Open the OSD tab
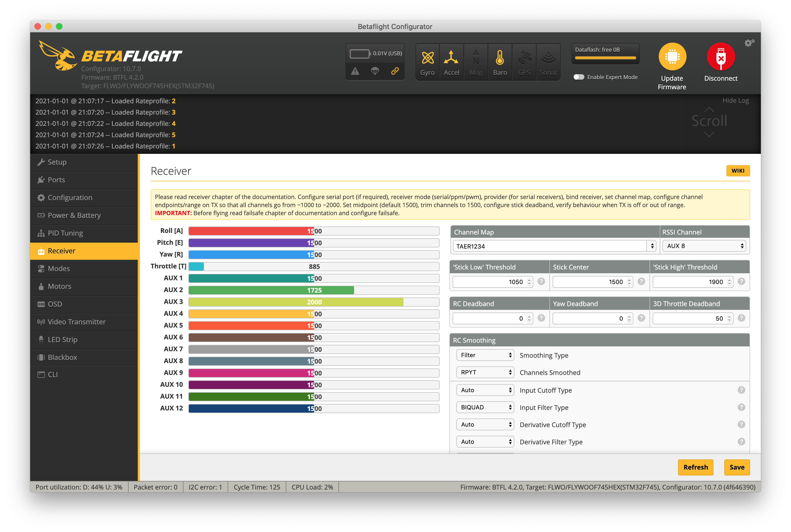This screenshot has width=791, height=532. (x=84, y=304)
